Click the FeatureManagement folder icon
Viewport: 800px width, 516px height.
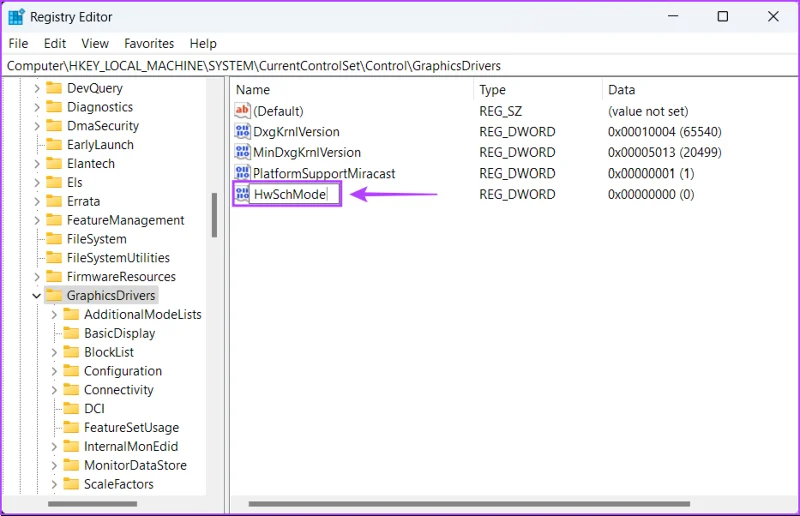54,220
